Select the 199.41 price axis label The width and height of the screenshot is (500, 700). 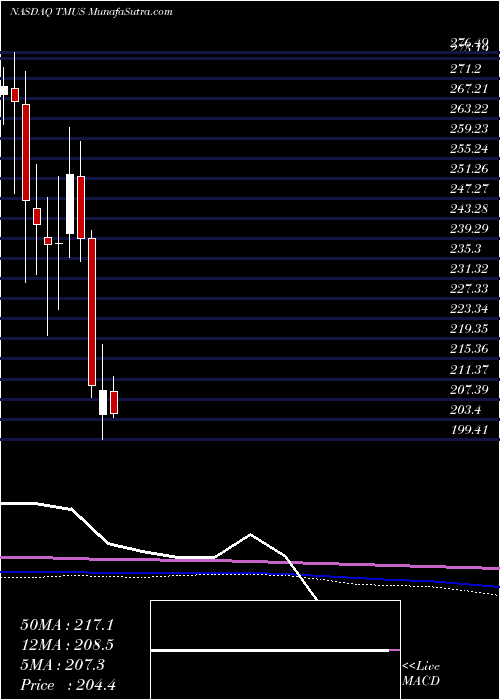(x=468, y=430)
